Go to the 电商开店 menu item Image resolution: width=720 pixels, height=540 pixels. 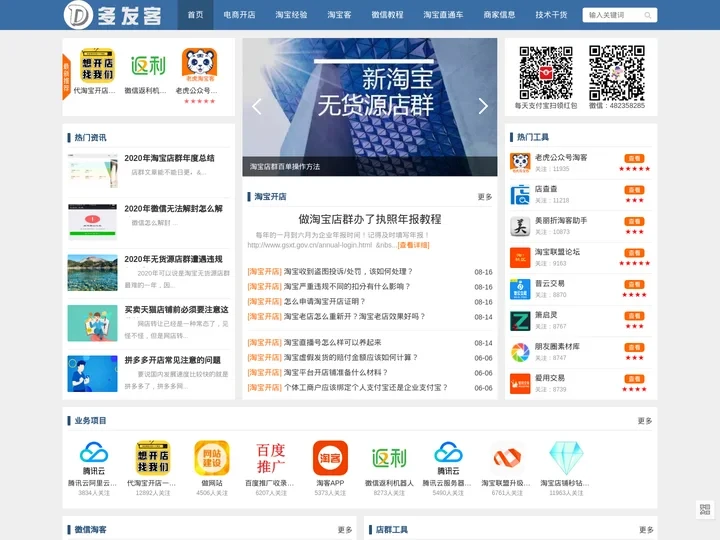pyautogui.click(x=239, y=15)
